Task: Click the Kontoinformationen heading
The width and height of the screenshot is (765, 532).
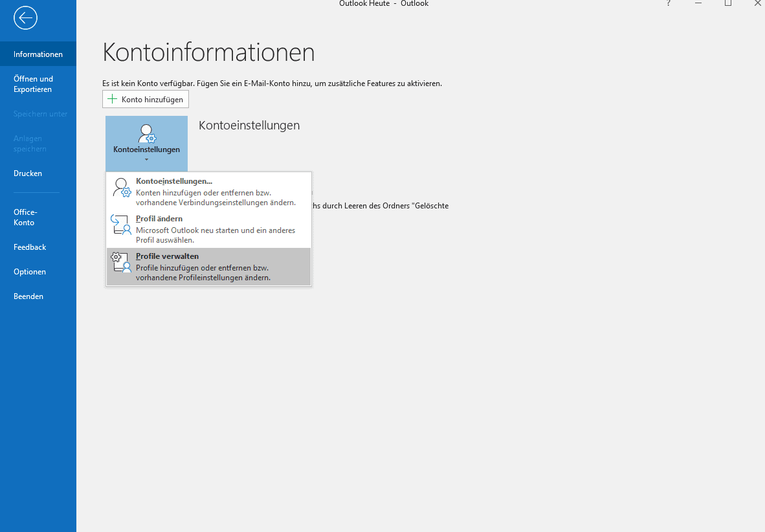Action: [x=208, y=52]
